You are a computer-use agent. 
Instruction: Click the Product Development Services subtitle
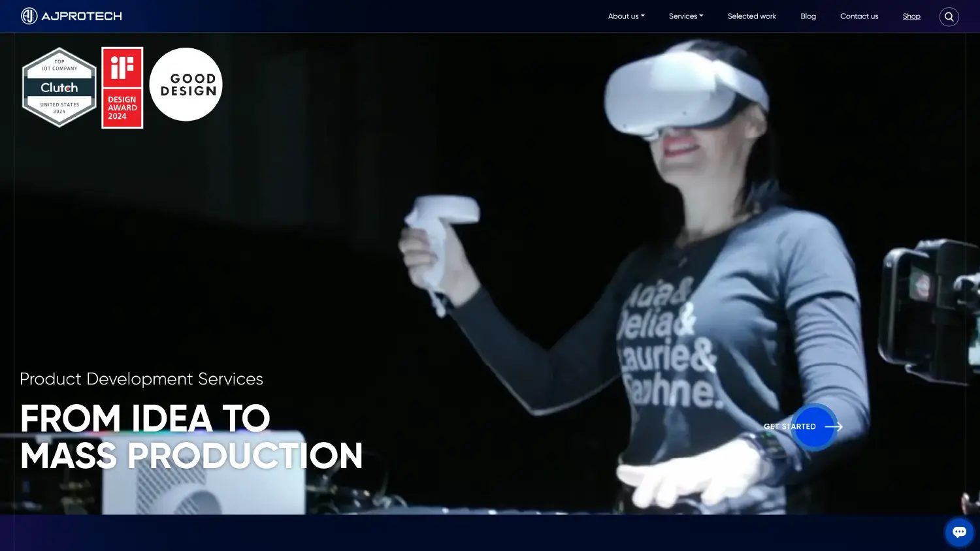[141, 379]
